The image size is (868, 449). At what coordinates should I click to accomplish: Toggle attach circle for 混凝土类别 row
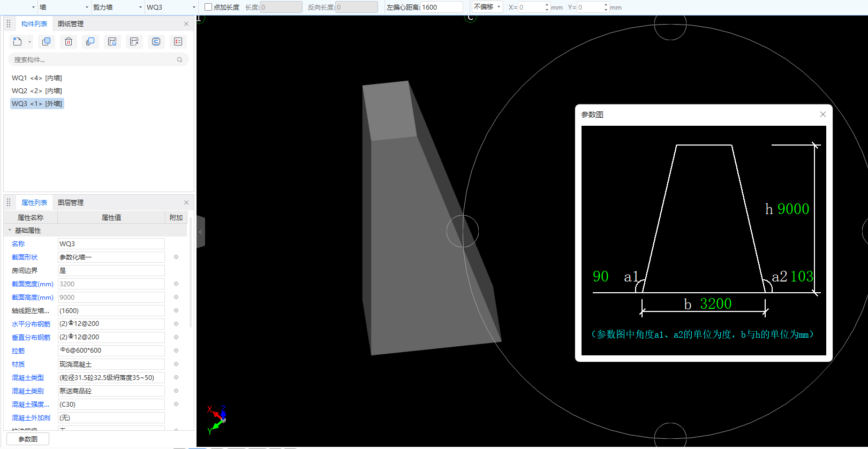coord(176,391)
